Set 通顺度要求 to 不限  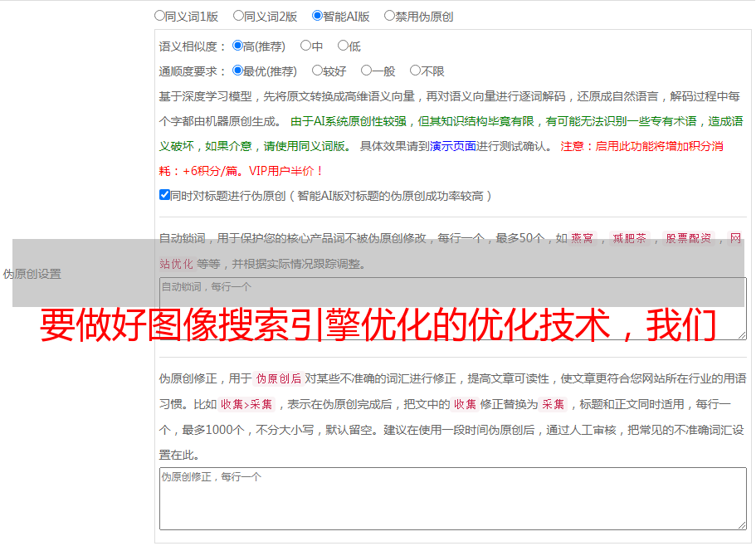tap(415, 71)
